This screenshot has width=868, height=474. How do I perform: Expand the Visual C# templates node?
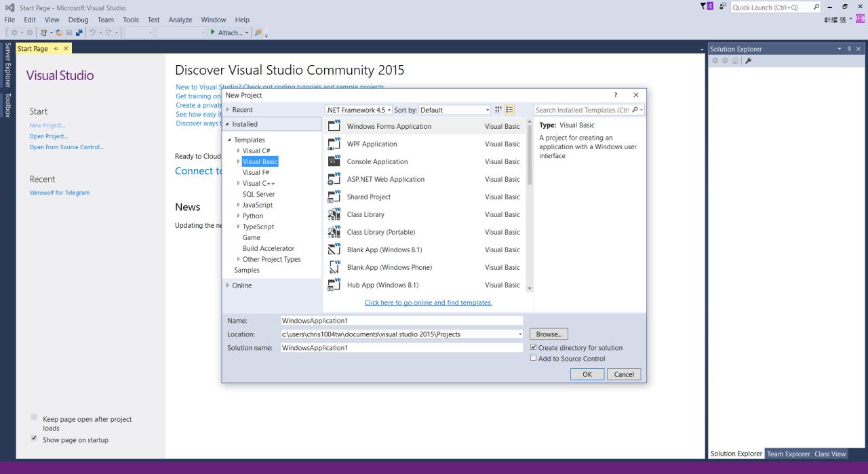(239, 151)
